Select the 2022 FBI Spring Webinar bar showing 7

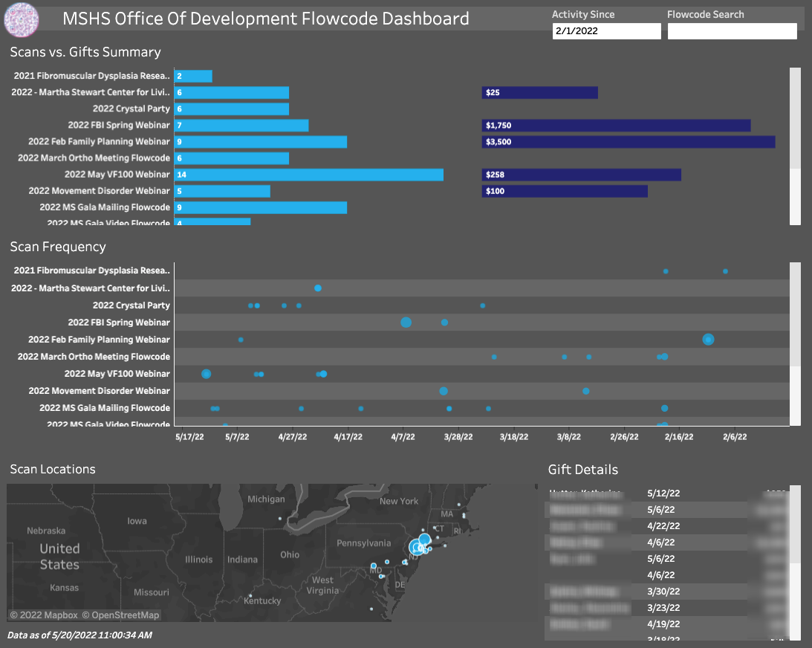click(x=241, y=126)
